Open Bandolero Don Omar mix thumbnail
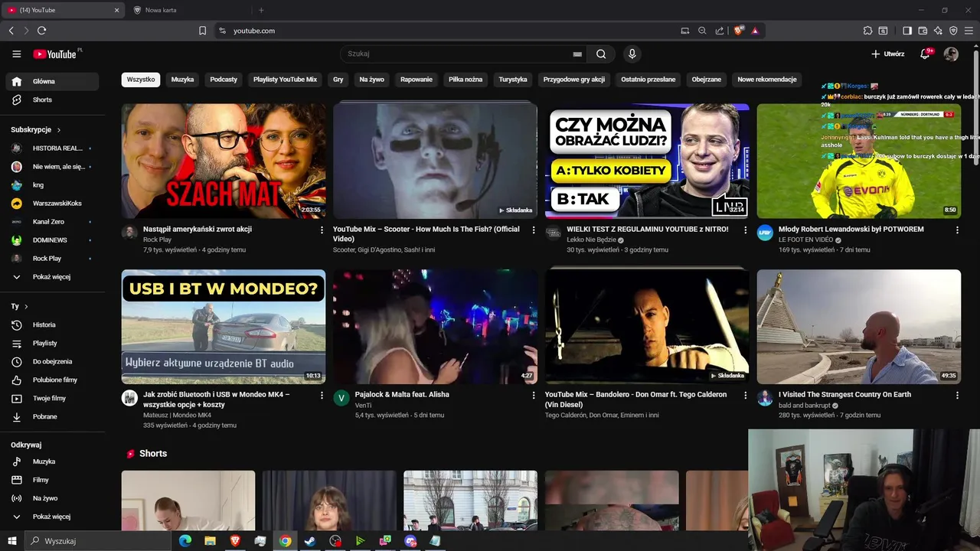Viewport: 980px width, 551px height. click(x=647, y=327)
